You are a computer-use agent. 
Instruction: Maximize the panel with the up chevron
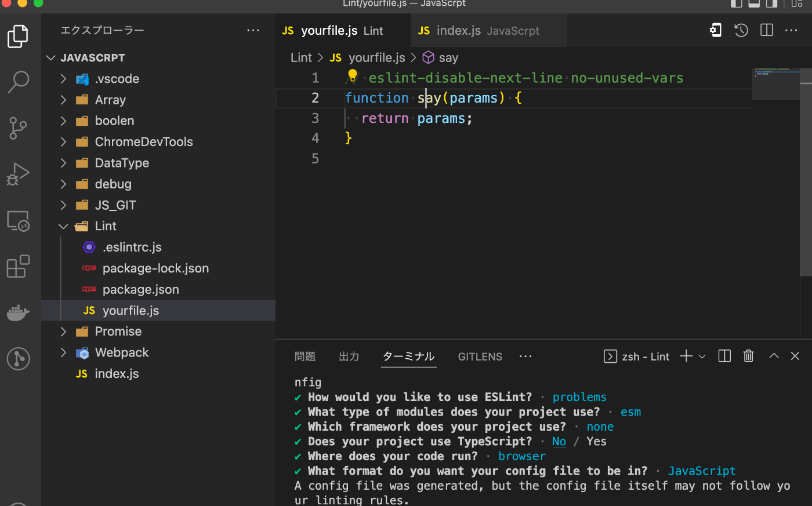[774, 356]
